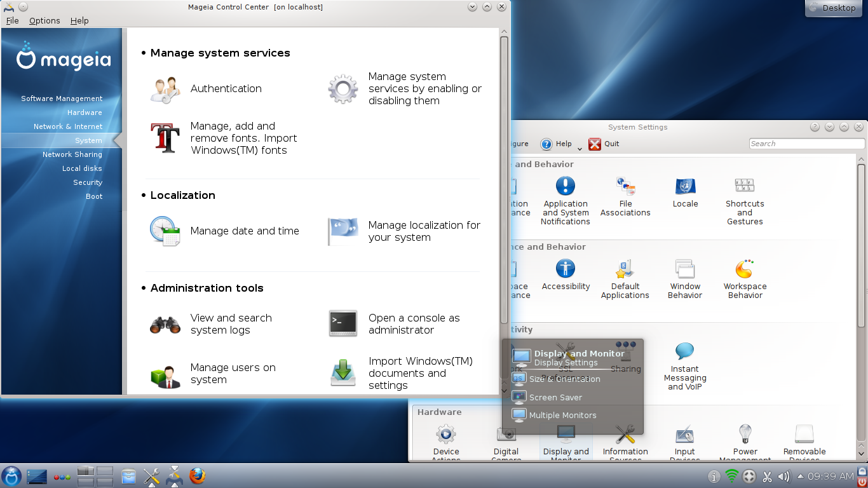868x488 pixels.
Task: Select Multiple Monitors in the popup
Action: pyautogui.click(x=555, y=415)
